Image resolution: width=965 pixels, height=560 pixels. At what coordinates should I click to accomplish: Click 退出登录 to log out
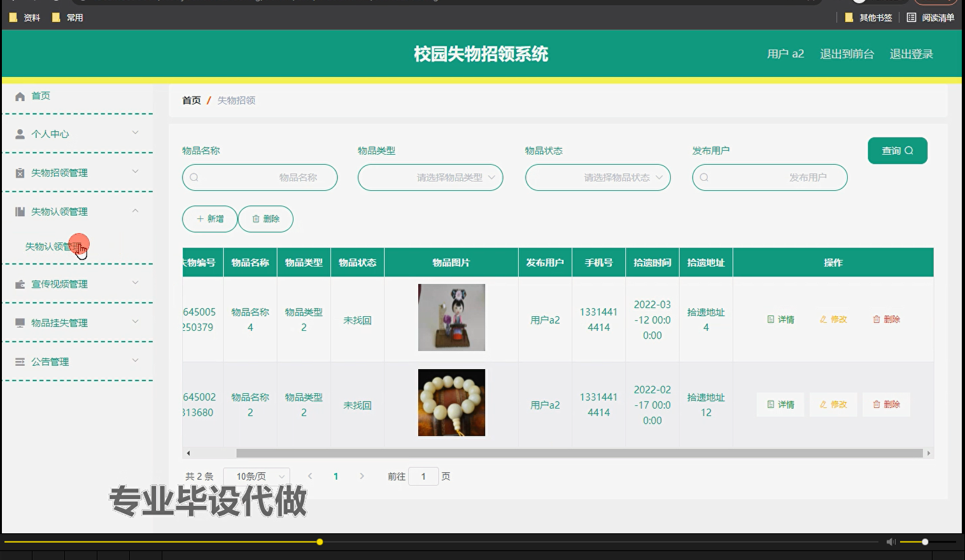(x=911, y=54)
